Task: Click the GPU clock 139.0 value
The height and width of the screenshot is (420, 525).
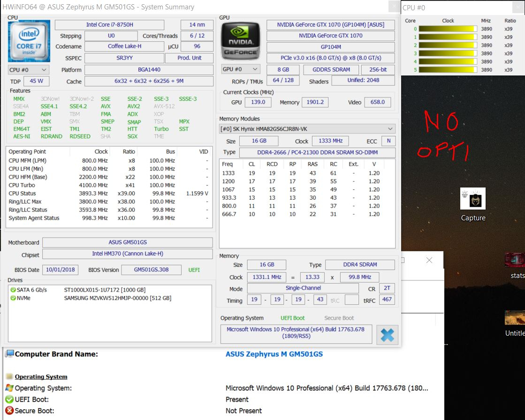Action: [x=258, y=102]
